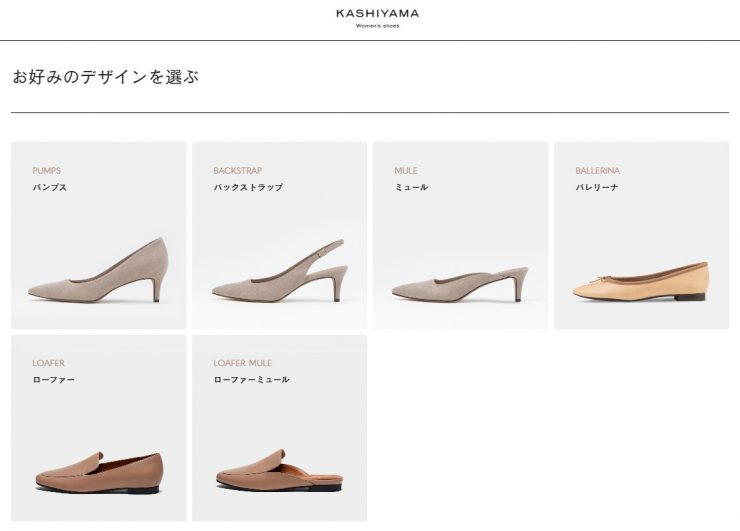Pick the brown loafer mule shoe image
740x531 pixels.
279,470
